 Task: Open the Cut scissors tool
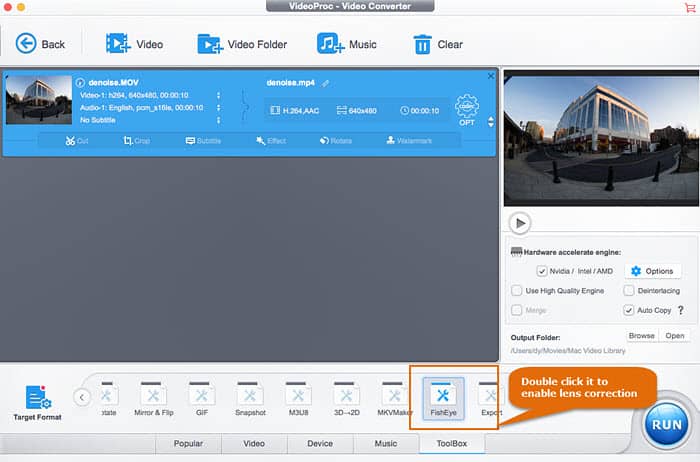pyautogui.click(x=77, y=141)
